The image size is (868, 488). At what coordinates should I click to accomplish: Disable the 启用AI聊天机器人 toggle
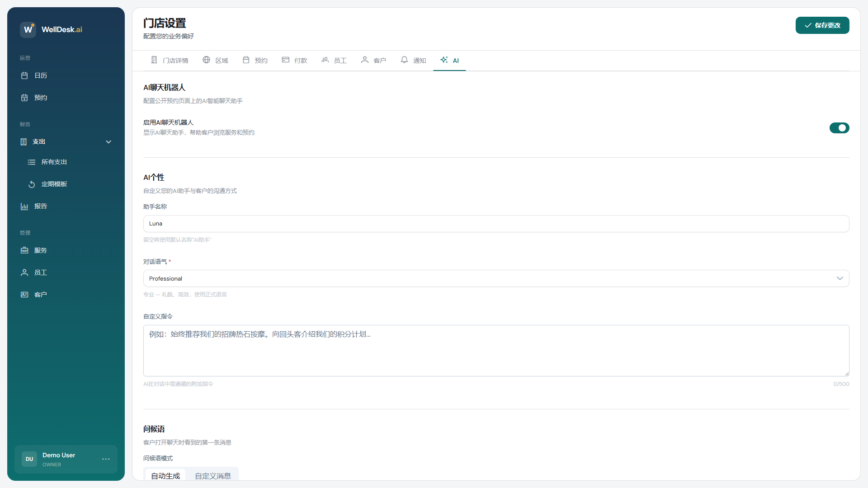839,128
